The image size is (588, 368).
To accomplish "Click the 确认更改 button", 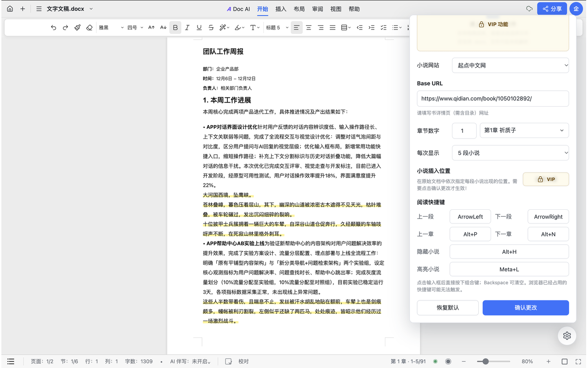I will pyautogui.click(x=526, y=308).
